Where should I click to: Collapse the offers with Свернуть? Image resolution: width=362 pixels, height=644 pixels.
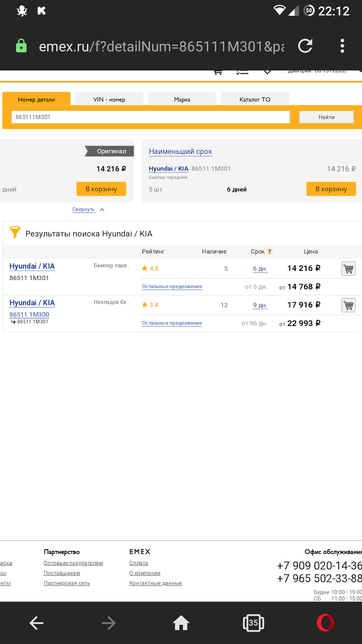click(84, 209)
